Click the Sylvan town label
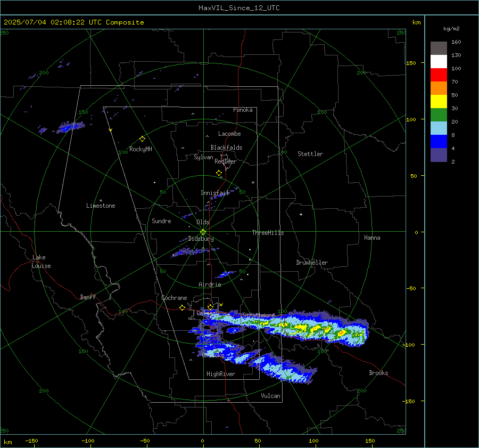 203,157
